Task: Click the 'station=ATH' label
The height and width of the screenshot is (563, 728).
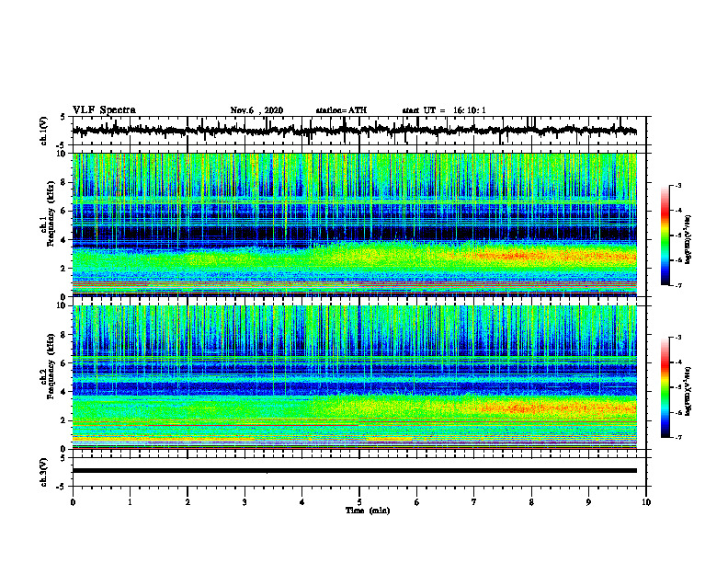Action: pyautogui.click(x=341, y=110)
